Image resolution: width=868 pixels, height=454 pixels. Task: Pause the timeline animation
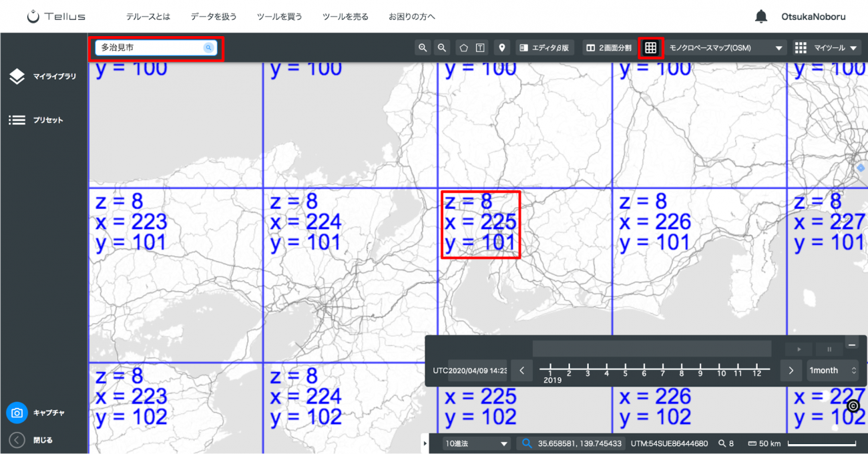829,349
